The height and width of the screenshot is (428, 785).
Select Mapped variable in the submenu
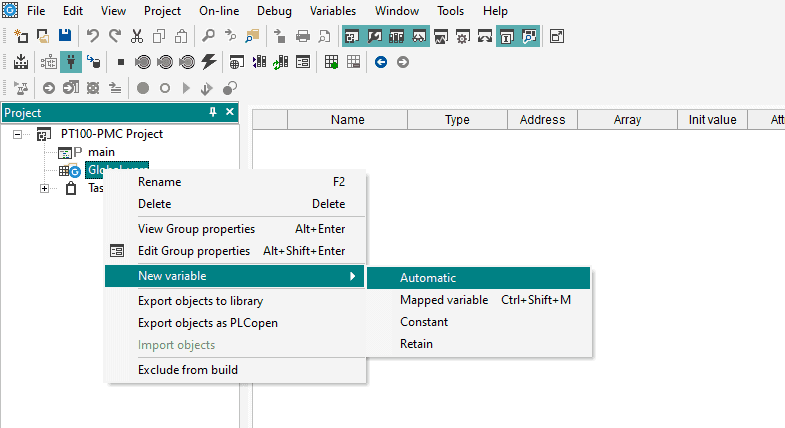pos(444,300)
